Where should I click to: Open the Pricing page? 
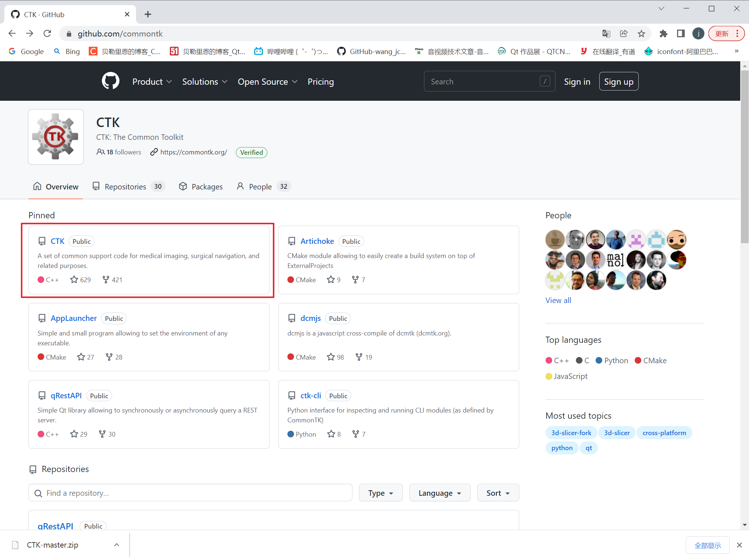pos(321,81)
